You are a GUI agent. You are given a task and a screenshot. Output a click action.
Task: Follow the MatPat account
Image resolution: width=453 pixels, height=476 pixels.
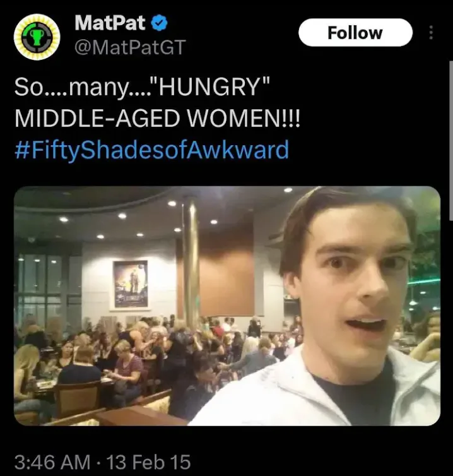click(x=355, y=32)
